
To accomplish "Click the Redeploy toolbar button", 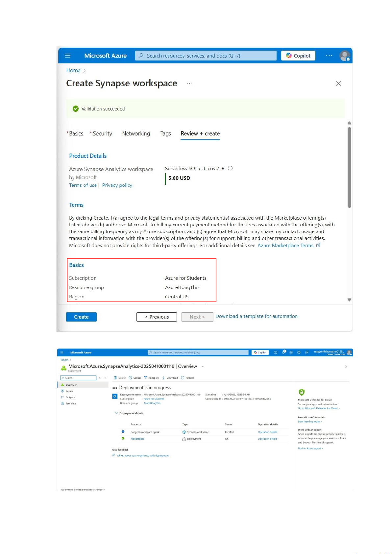I will click(151, 378).
